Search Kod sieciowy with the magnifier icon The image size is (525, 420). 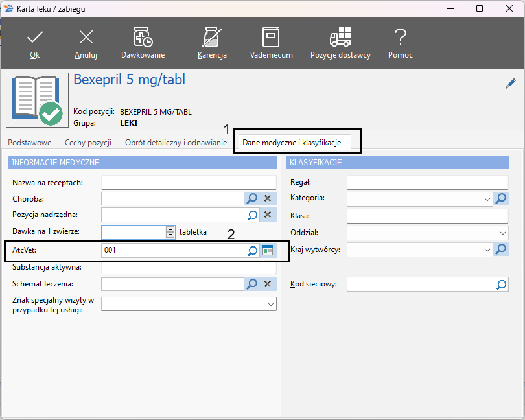point(502,285)
